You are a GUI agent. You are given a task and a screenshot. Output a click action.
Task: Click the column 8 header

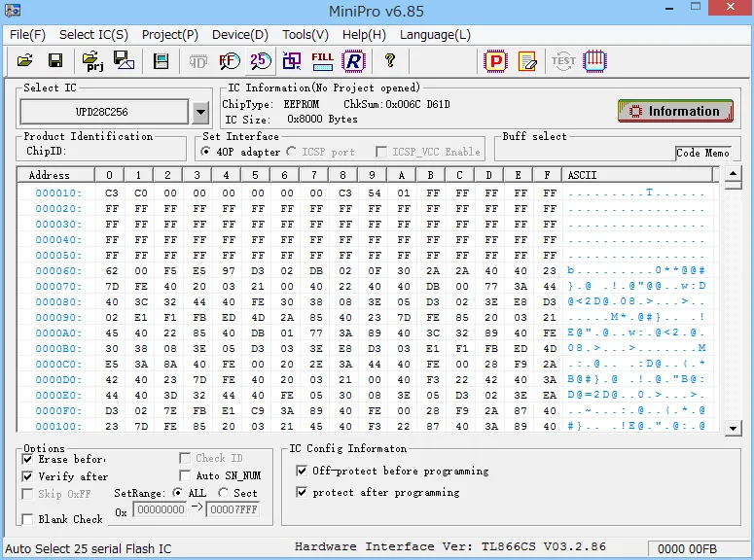click(342, 175)
